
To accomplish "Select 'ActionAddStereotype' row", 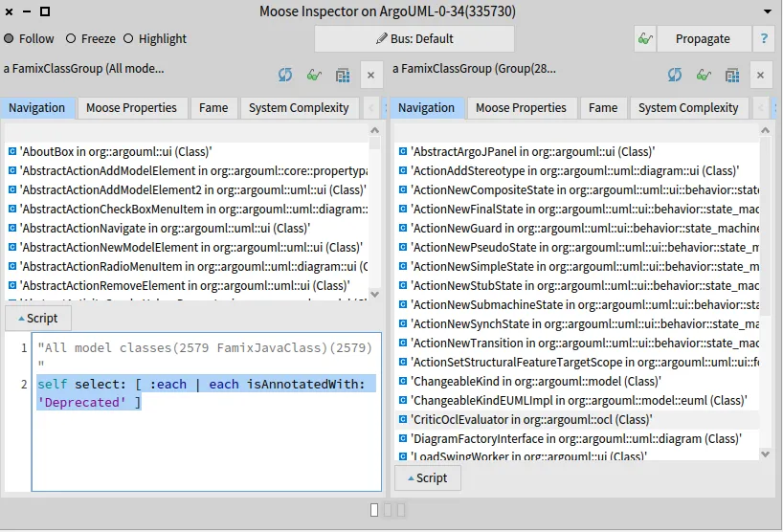I will (578, 170).
